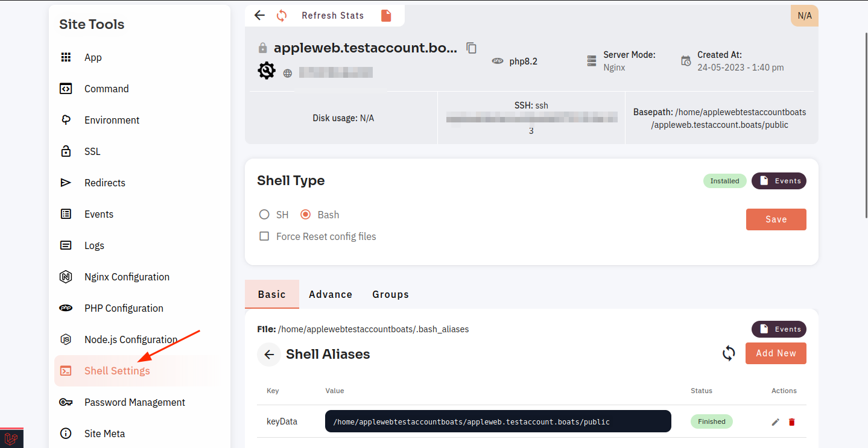This screenshot has width=868, height=448.
Task: Click the back arrow beside Shell Aliases
Action: coord(269,355)
